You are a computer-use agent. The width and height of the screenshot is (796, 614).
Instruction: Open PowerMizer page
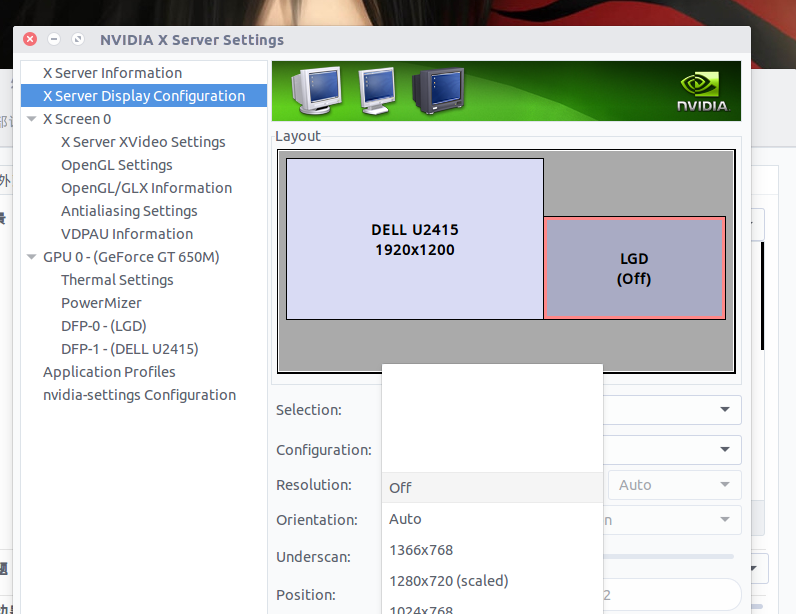[x=102, y=303]
